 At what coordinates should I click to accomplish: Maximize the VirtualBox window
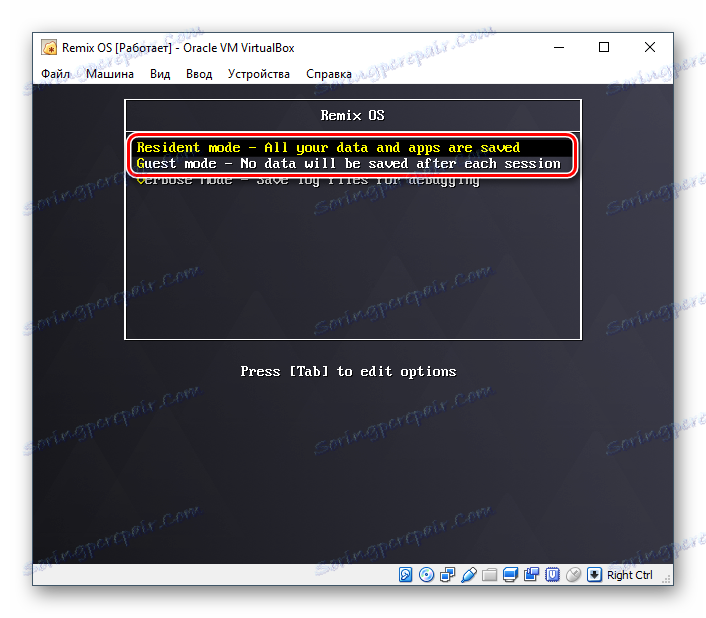click(x=604, y=47)
